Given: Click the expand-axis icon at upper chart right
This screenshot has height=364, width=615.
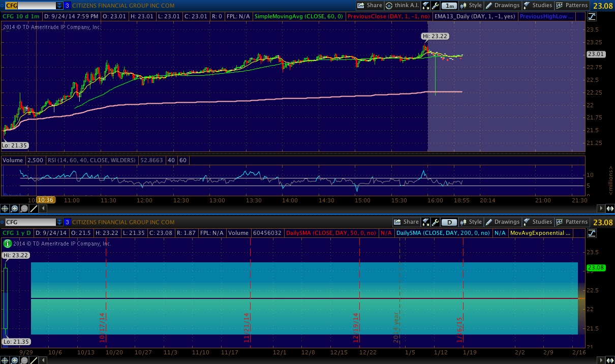Looking at the screenshot, I should coord(610,208).
